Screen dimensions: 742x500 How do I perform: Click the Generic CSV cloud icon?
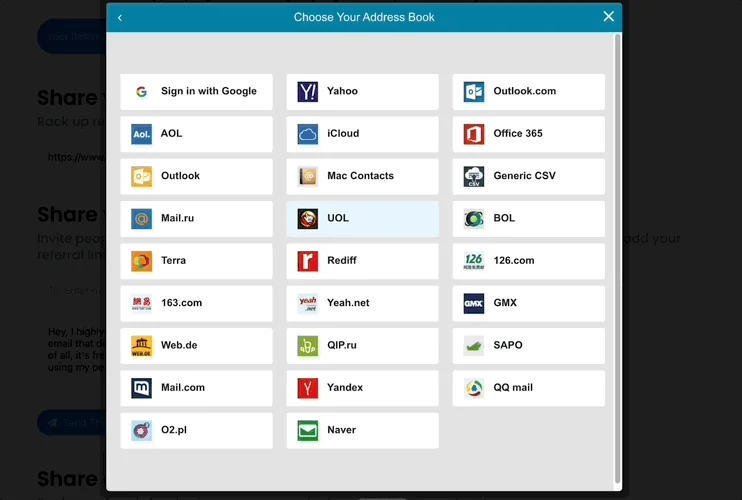click(474, 176)
